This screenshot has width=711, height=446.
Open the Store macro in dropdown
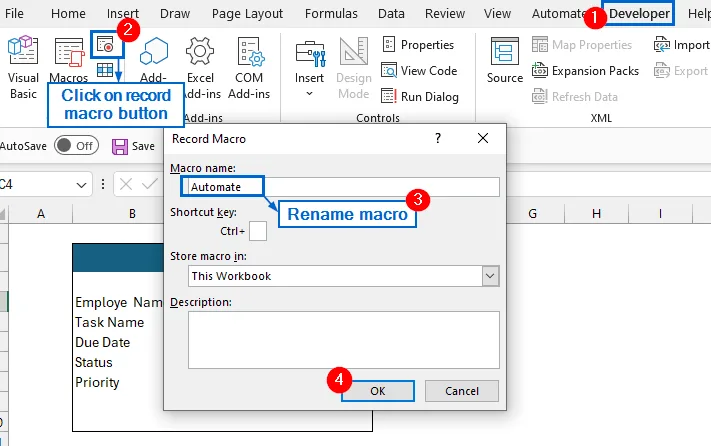[x=490, y=276]
